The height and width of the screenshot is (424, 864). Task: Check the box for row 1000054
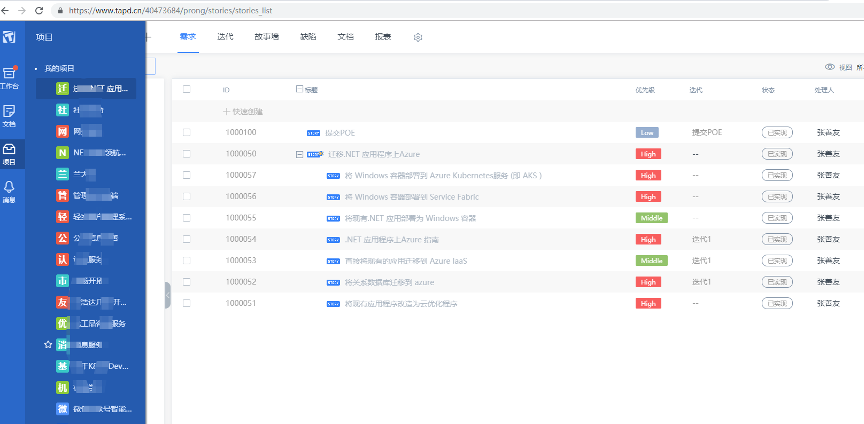[186, 239]
